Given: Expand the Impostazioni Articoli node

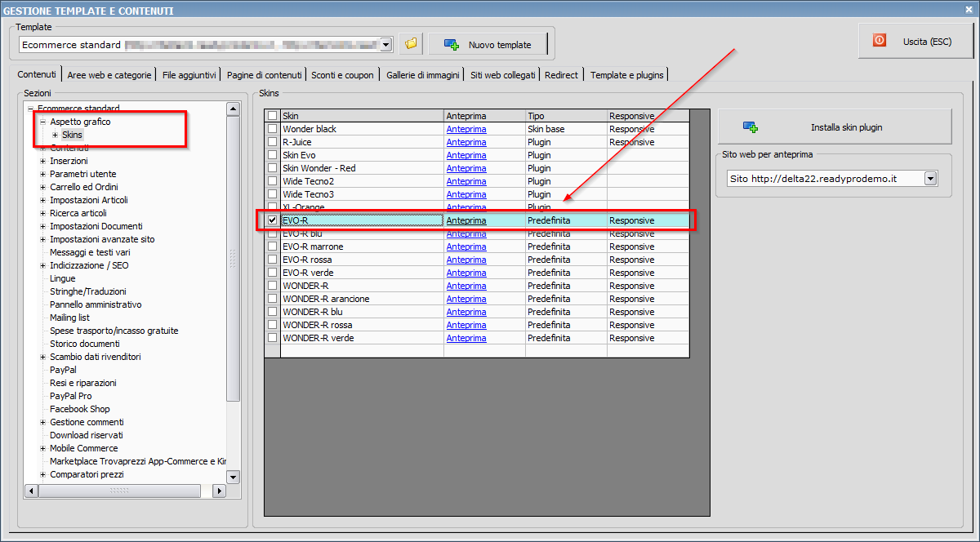Looking at the screenshot, I should [42, 200].
